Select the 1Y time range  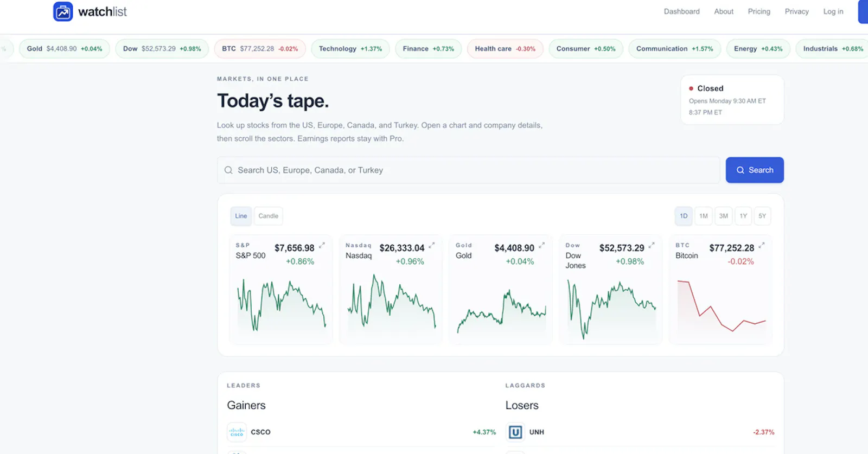pos(743,216)
